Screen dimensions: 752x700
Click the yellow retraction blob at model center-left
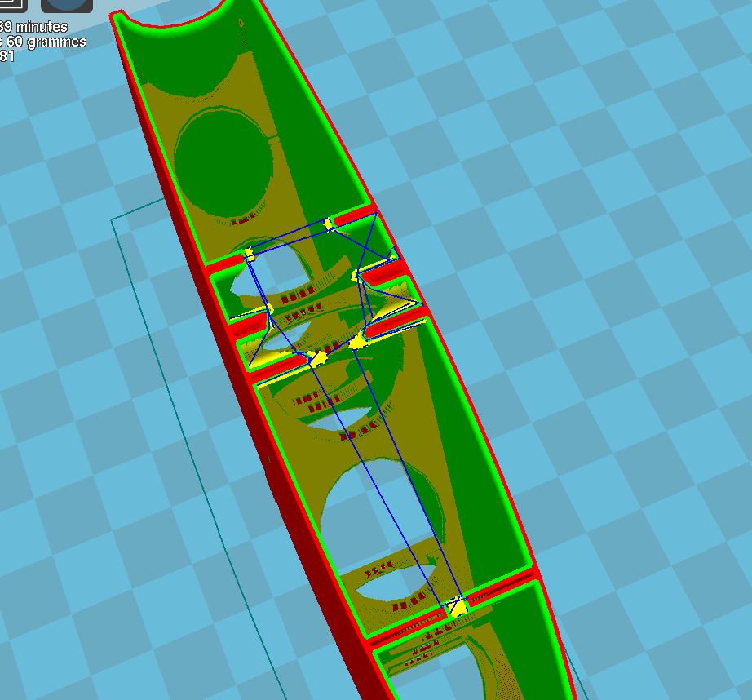tap(316, 358)
